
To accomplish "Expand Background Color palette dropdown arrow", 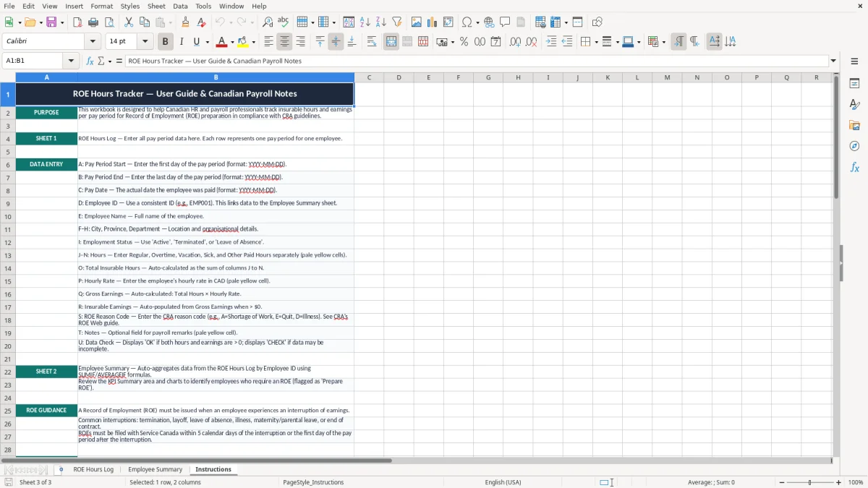I will [x=253, y=42].
